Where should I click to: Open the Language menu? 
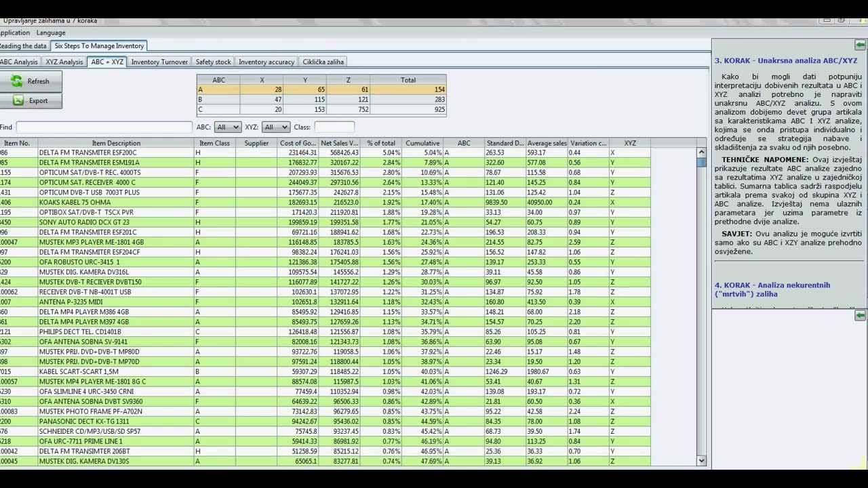[x=51, y=33]
